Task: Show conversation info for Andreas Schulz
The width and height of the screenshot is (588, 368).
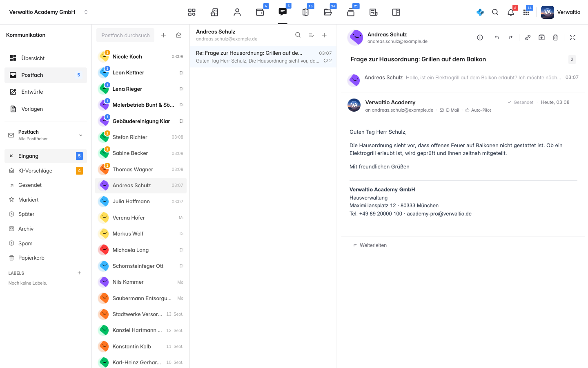Action: pos(480,38)
